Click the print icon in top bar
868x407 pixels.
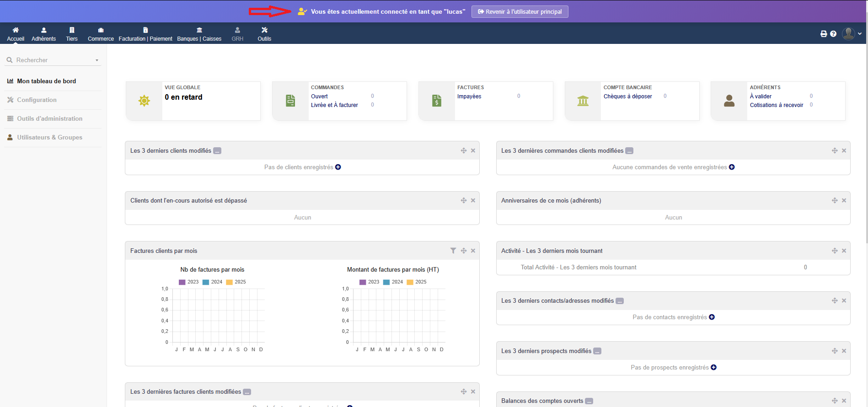click(824, 34)
